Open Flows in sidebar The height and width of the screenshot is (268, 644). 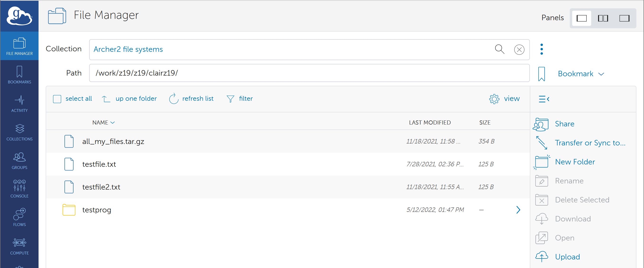coord(19,217)
